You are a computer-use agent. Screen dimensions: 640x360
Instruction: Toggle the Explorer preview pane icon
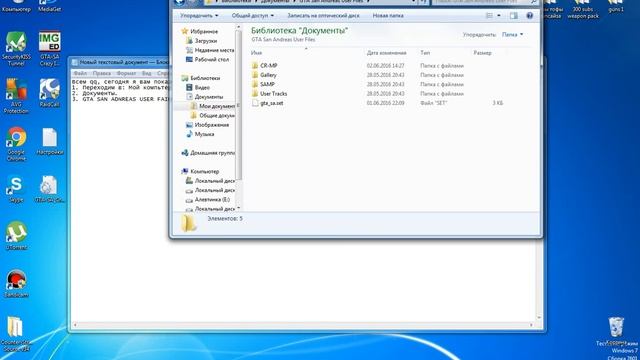513,16
